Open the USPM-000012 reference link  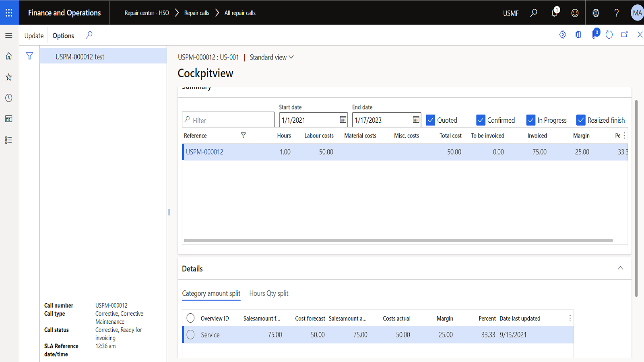204,152
